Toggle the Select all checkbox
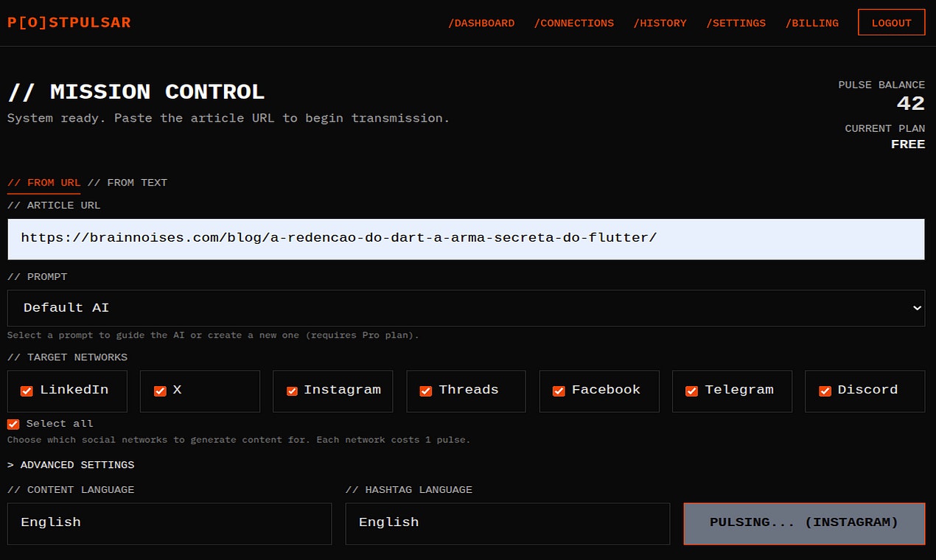Screen dimensions: 936x560 click(x=13, y=424)
